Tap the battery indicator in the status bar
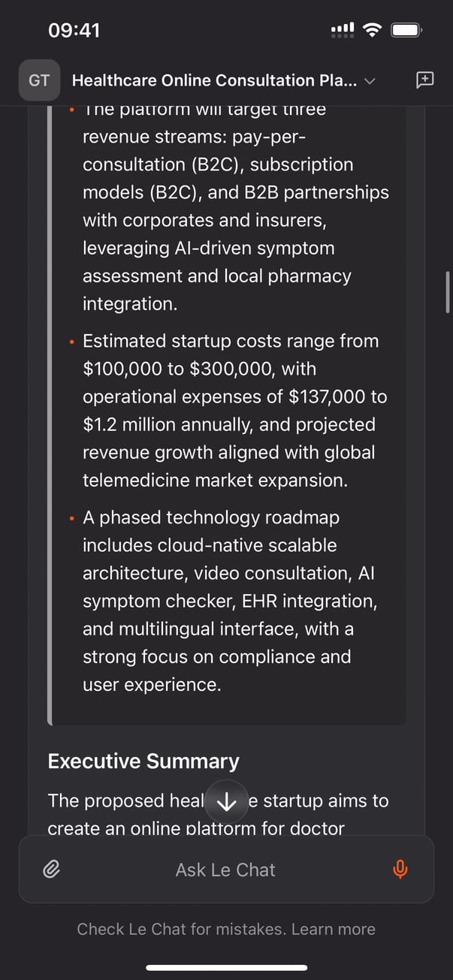The image size is (453, 980). (406, 30)
